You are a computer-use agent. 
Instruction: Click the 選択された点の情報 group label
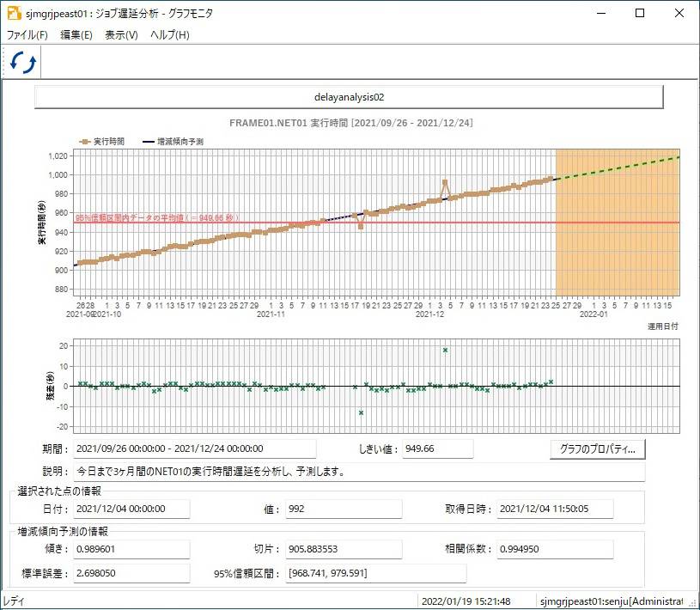[59, 491]
